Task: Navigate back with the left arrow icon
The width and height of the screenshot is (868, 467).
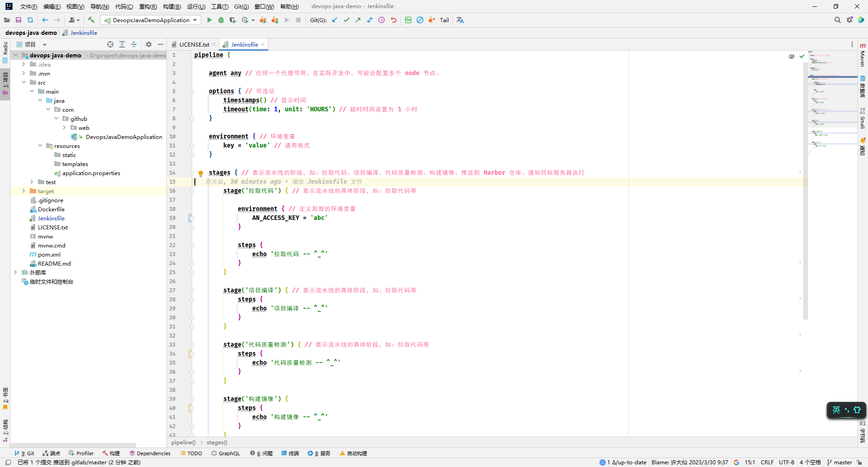Action: click(x=45, y=20)
